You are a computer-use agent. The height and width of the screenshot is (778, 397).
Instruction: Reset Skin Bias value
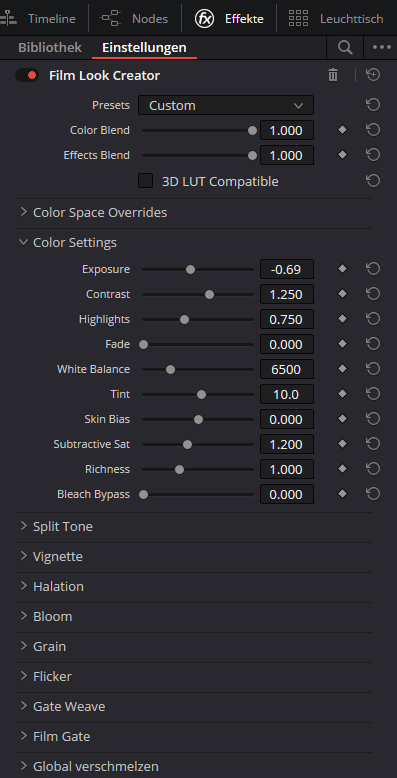tap(373, 419)
